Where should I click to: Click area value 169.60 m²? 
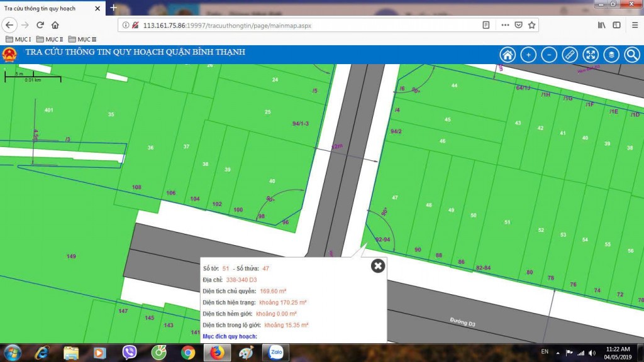(273, 291)
